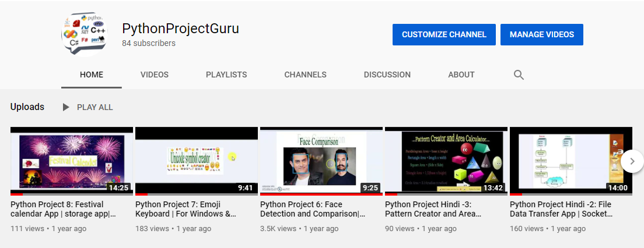Open the File Data Transfer flowchart thumbnail
This screenshot has height=248, width=644.
point(571,161)
